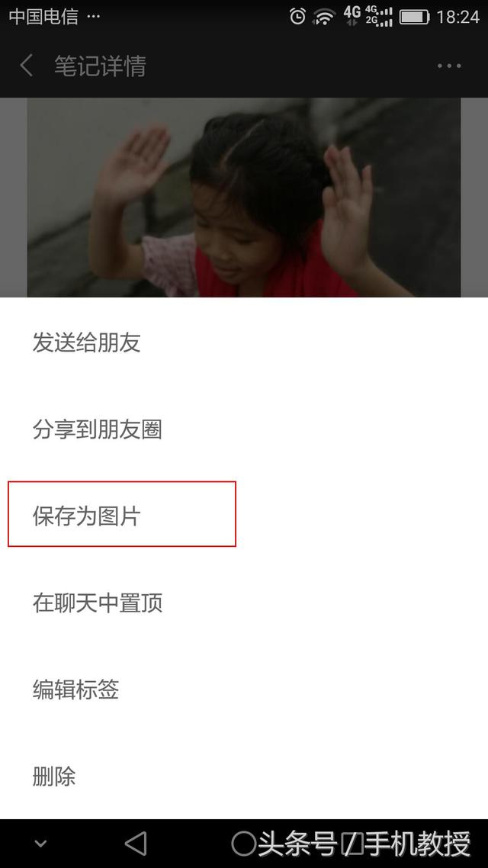Tap the back arrow beside 笔记详情
Image resolution: width=488 pixels, height=868 pixels.
point(26,66)
